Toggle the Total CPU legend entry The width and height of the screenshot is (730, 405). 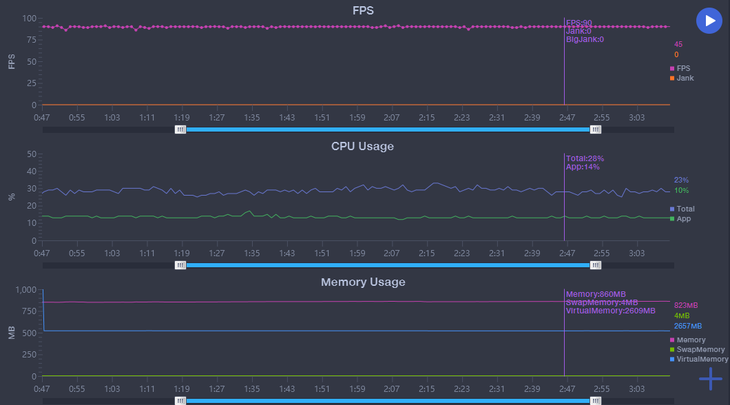684,209
